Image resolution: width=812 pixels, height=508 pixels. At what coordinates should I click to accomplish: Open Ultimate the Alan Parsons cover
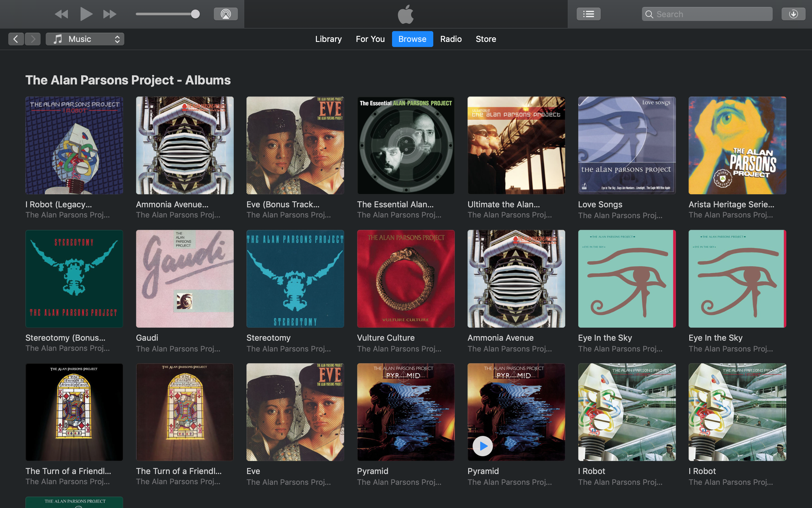[x=516, y=145]
